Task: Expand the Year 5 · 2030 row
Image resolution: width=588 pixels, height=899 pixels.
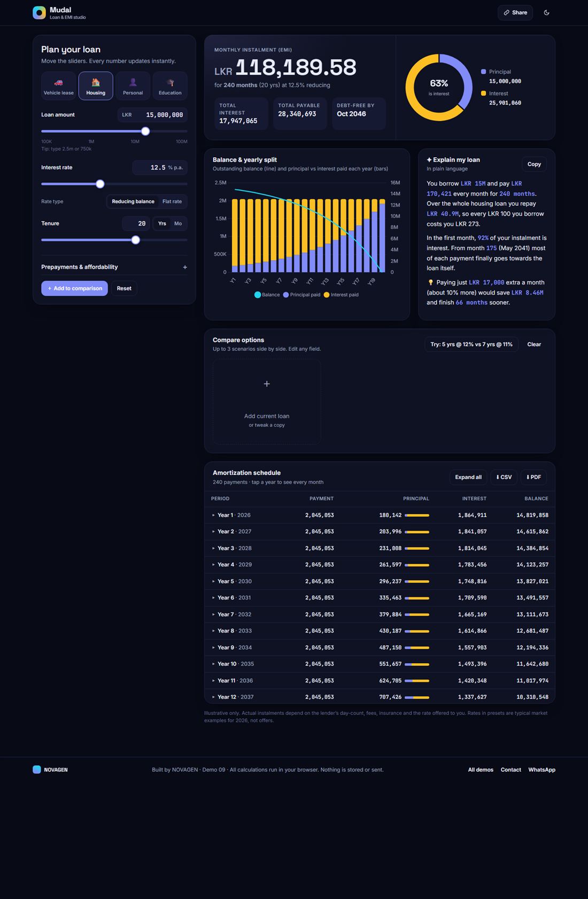Action: [x=380, y=581]
